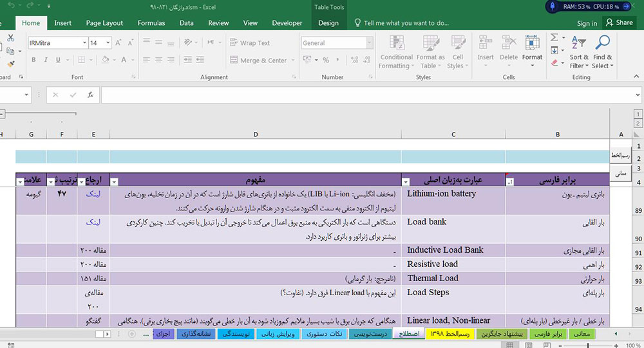Click outline level 2 button
Image resolution: width=644 pixels, height=348 pixels.
coord(638,123)
